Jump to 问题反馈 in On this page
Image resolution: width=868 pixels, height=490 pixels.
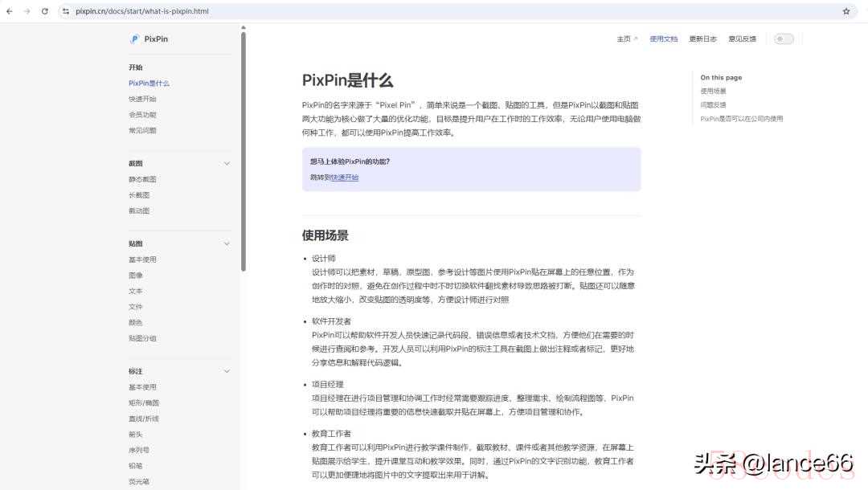click(713, 104)
